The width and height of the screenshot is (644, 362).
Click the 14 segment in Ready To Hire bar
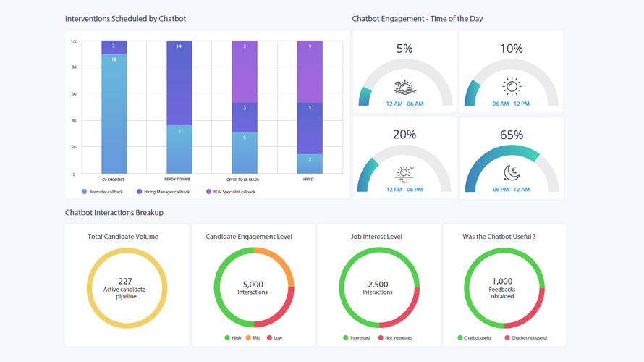[x=179, y=83]
